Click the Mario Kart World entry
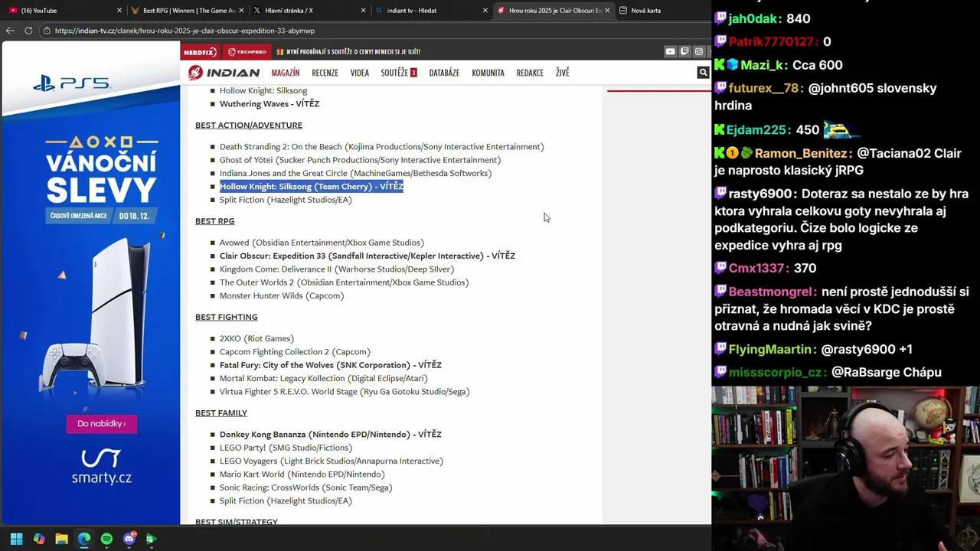Screen dimensions: 980x551 (x=302, y=474)
